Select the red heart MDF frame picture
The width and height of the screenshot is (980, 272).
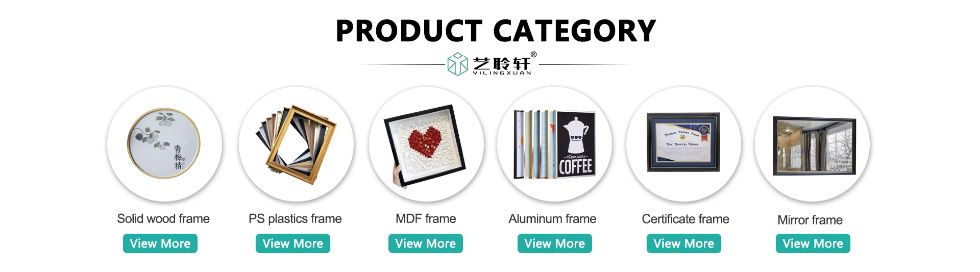[x=426, y=143]
